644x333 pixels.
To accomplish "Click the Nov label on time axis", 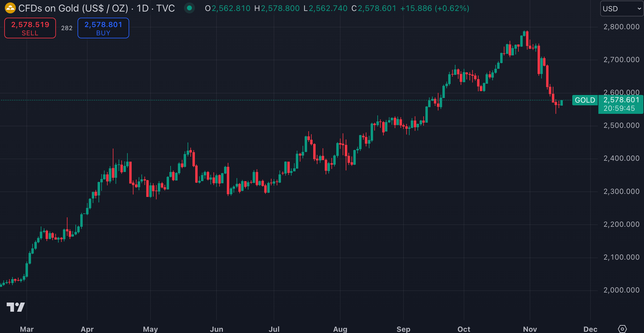I will coord(530,329).
